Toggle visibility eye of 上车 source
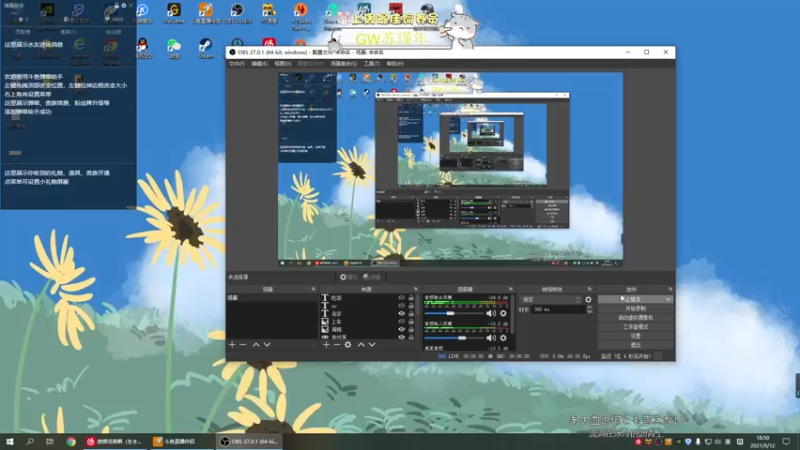Screen dimensions: 800x450 (x=402, y=321)
